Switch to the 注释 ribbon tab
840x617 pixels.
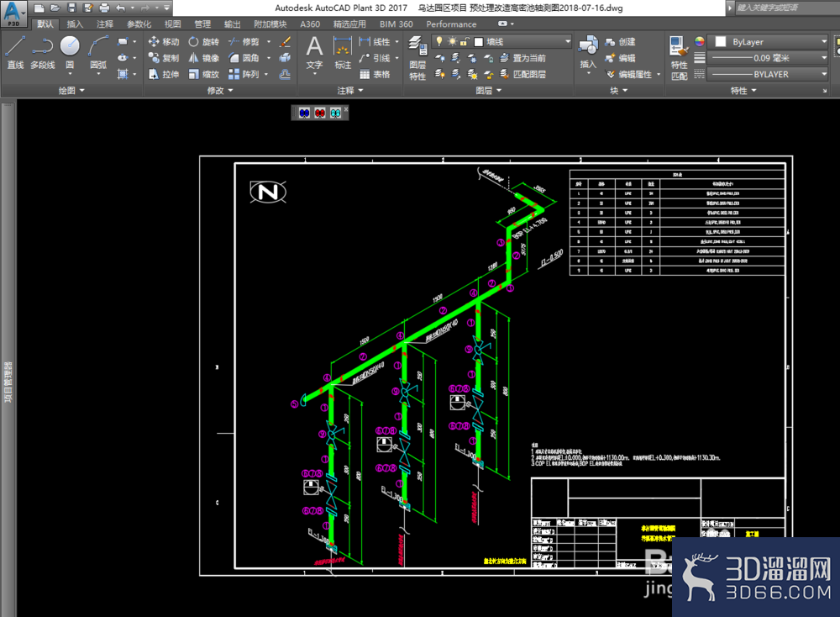[x=105, y=24]
